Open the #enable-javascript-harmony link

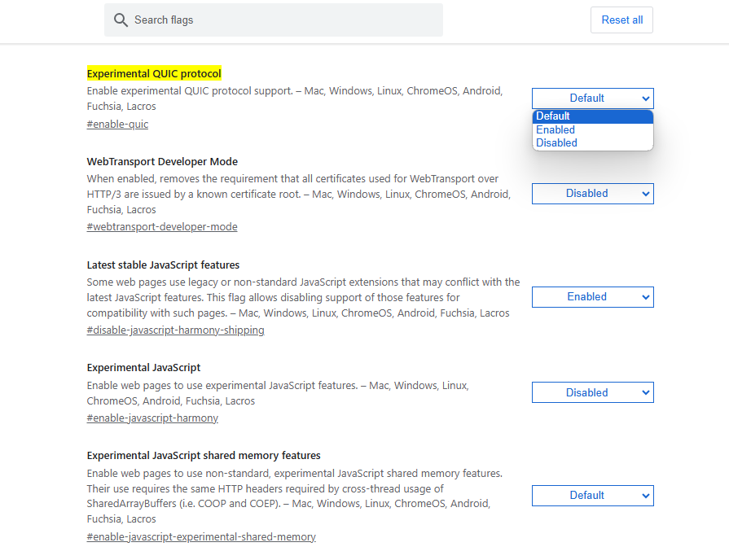(x=152, y=418)
